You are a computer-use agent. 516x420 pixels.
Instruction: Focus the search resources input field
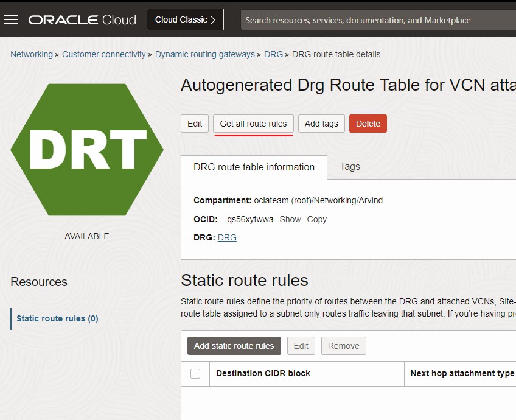(x=378, y=20)
